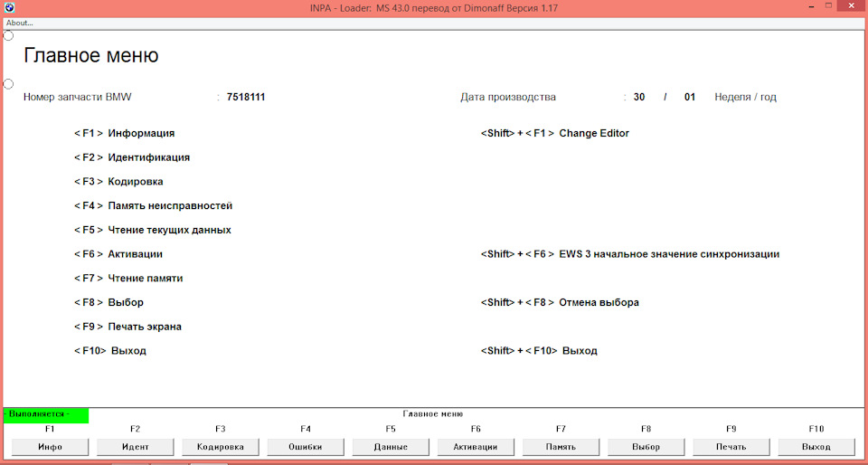Click the Кодировка button under F3
The image size is (868, 465).
221,447
